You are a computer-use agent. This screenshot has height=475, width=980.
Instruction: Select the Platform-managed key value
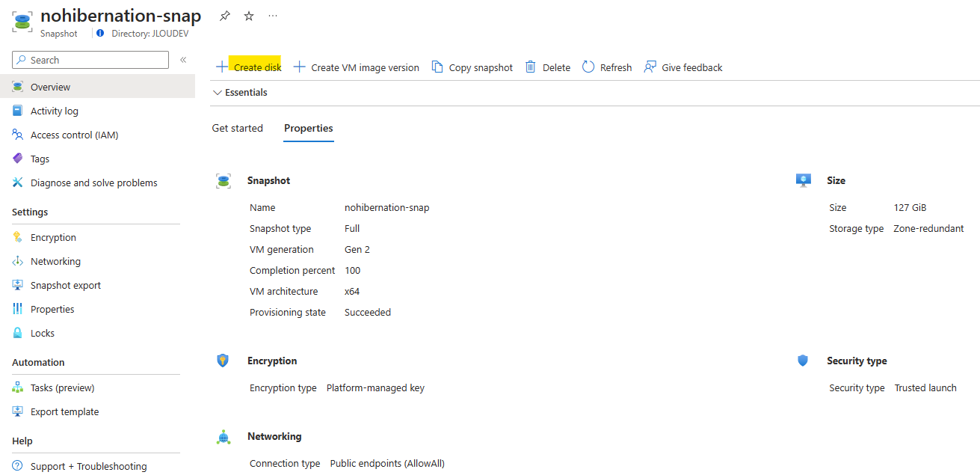click(375, 387)
